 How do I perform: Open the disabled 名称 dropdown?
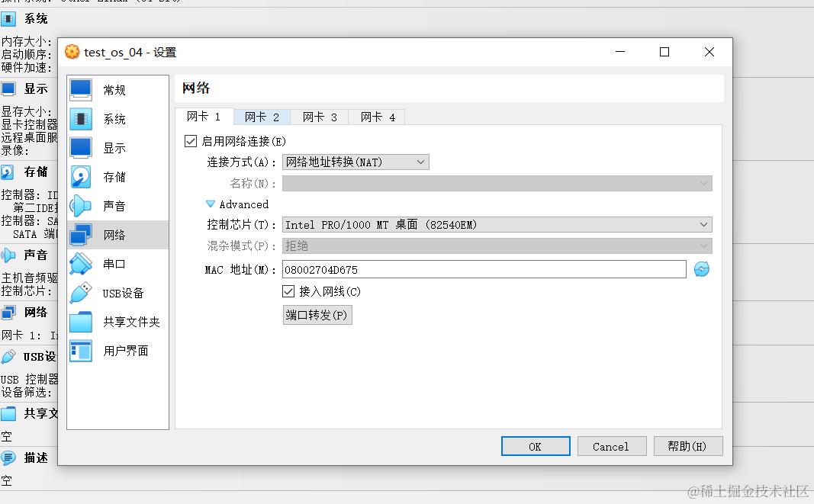pos(497,183)
